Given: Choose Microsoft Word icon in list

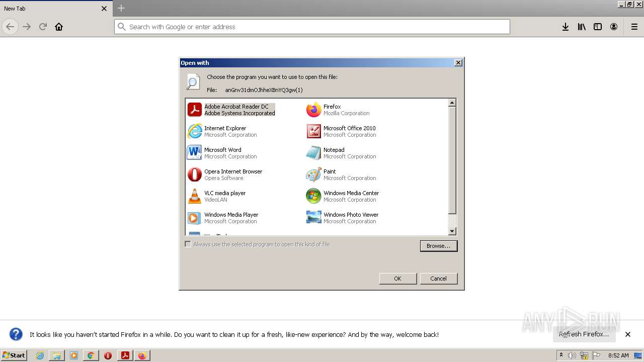Looking at the screenshot, I should point(194,153).
